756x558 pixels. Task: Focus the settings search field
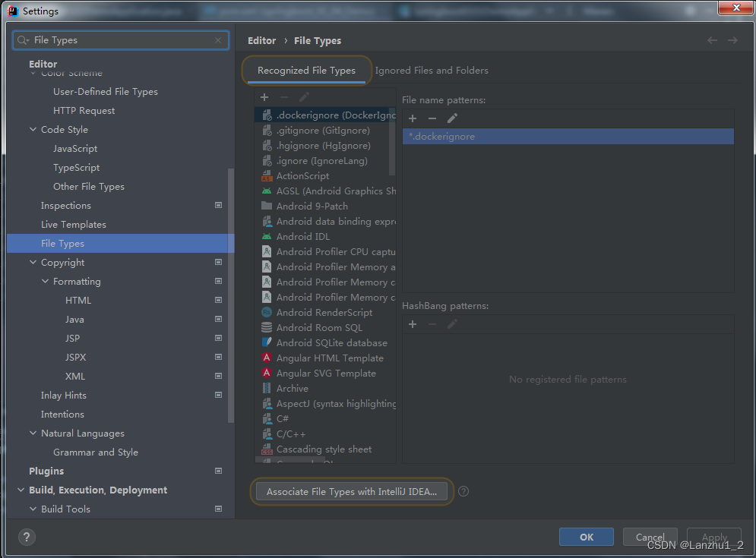coord(121,40)
